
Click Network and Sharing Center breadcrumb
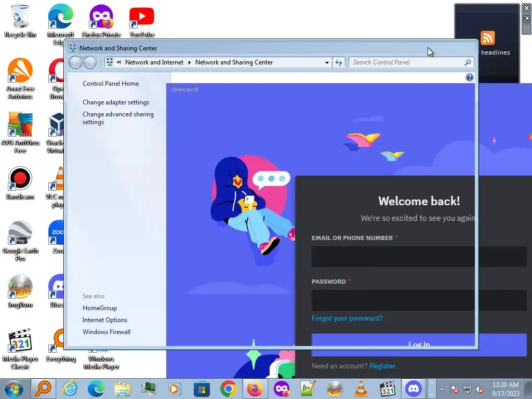click(234, 62)
